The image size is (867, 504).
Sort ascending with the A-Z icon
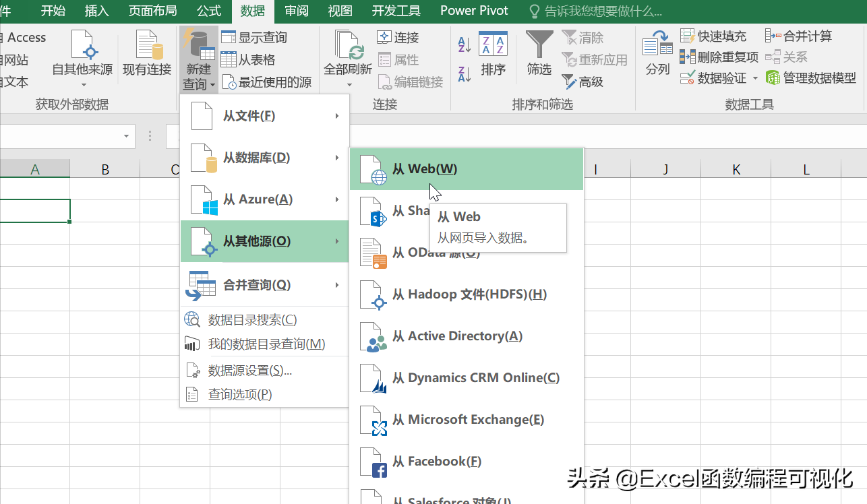click(x=465, y=45)
